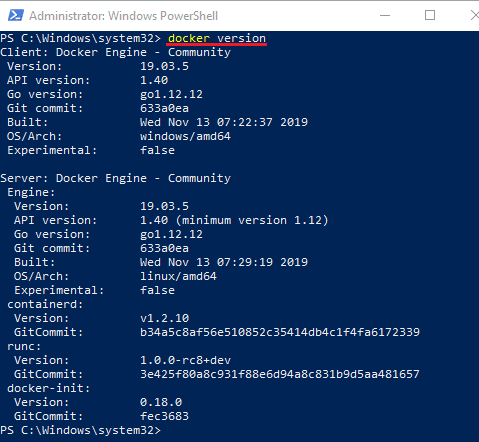Image resolution: width=479 pixels, height=442 pixels.
Task: Click the containerd version v1.2.10
Action: [x=164, y=318]
